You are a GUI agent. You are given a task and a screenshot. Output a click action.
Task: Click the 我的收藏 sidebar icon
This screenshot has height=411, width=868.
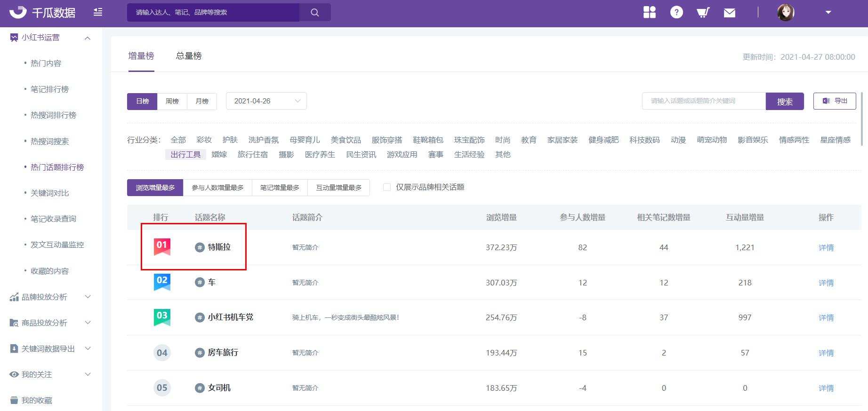pos(14,400)
